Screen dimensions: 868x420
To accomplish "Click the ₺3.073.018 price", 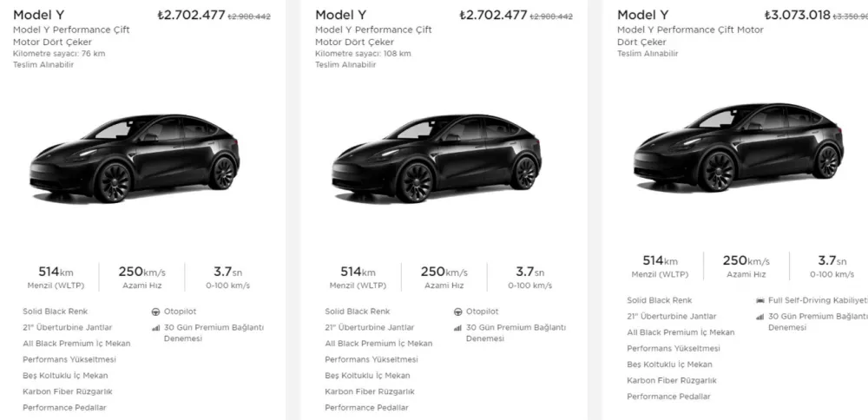I will 797,16.
